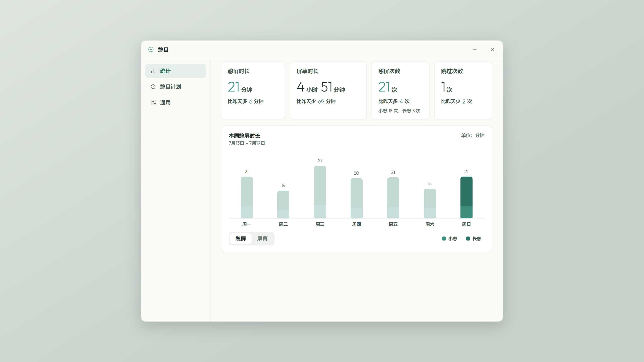
Task: Select the 周二 bar with value 14
Action: [283, 204]
